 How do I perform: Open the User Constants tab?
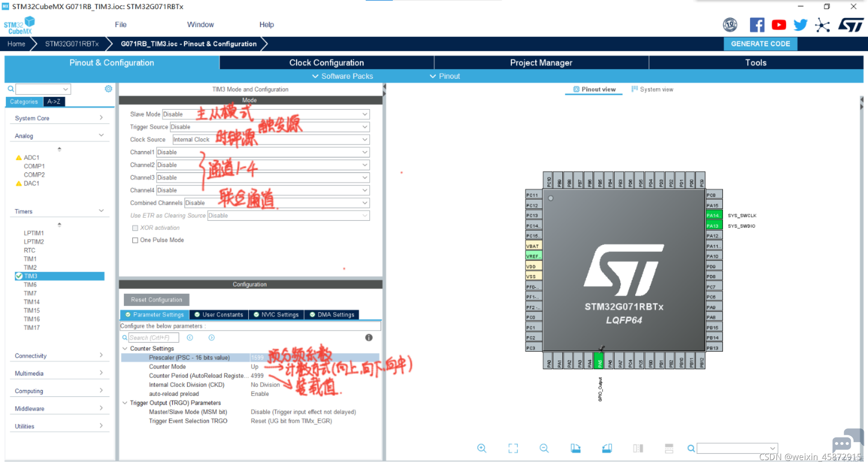219,314
